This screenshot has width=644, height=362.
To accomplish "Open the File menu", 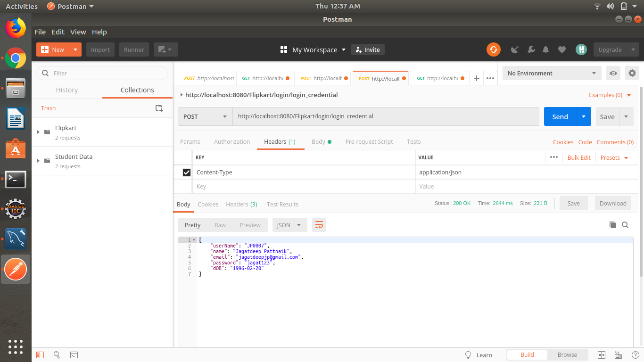I will pos(40,32).
